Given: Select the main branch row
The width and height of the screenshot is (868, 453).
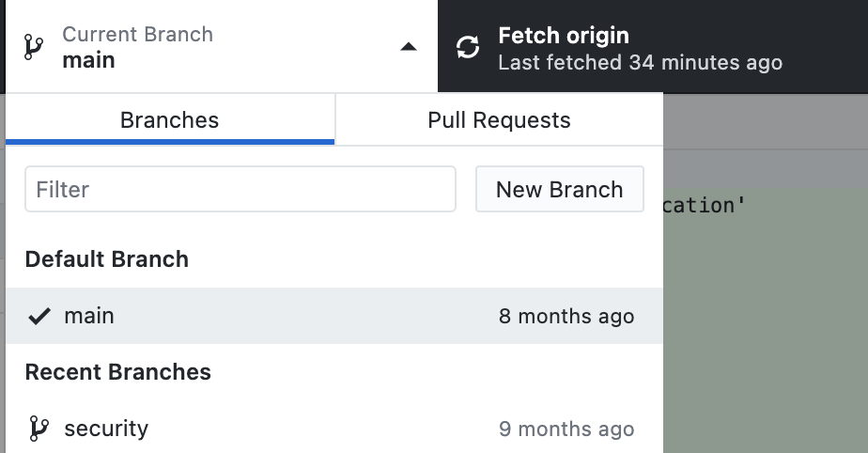Looking at the screenshot, I should (334, 316).
